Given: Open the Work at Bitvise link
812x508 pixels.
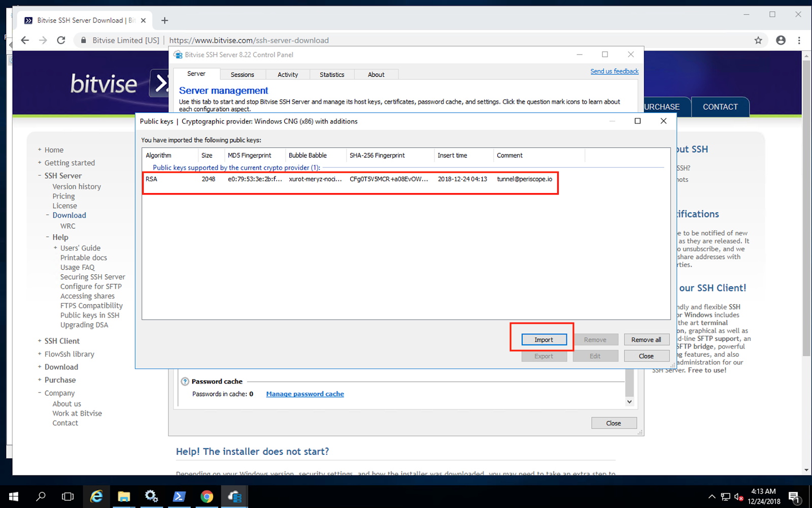Looking at the screenshot, I should [77, 414].
